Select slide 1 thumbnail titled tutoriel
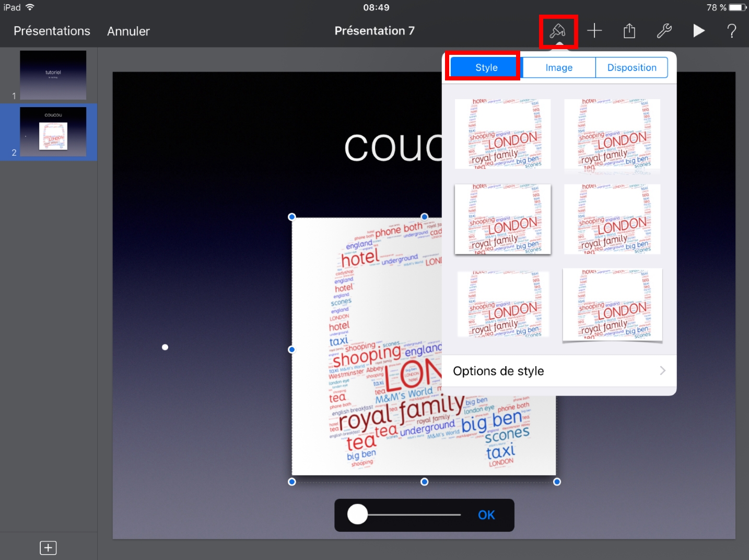This screenshot has height=560, width=749. pyautogui.click(x=53, y=75)
